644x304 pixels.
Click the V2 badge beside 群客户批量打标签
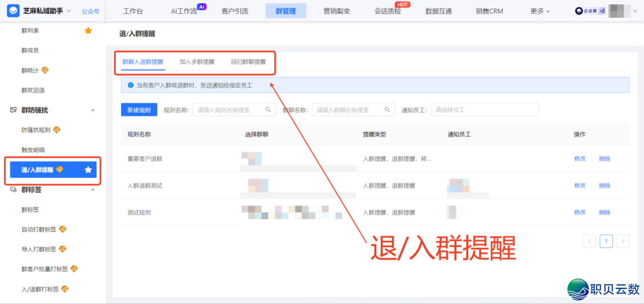(74, 269)
